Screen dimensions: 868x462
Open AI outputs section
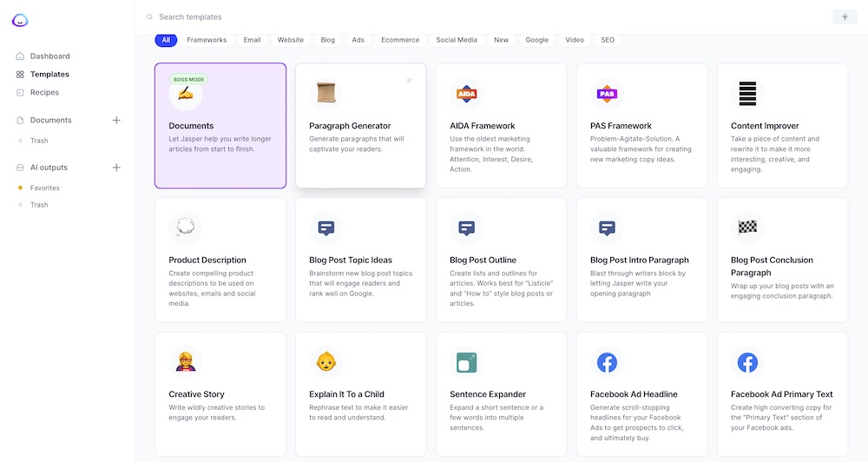coord(49,168)
